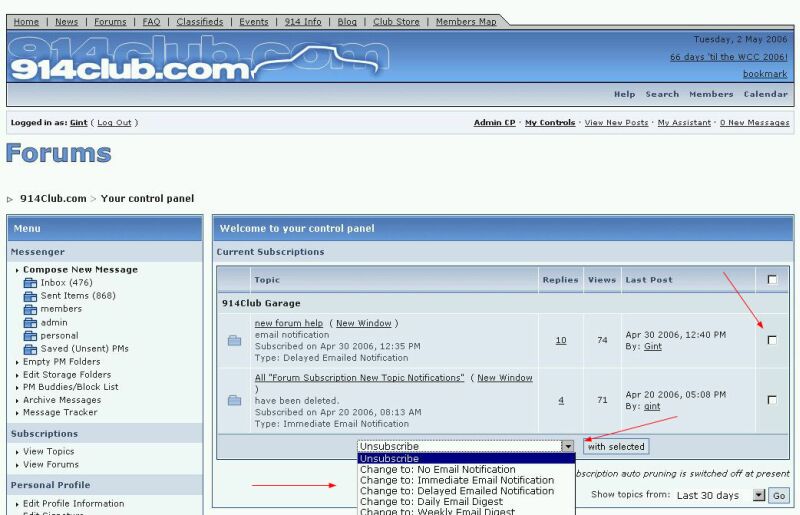Check the box for new forum help
800x515 pixels.
(x=772, y=340)
